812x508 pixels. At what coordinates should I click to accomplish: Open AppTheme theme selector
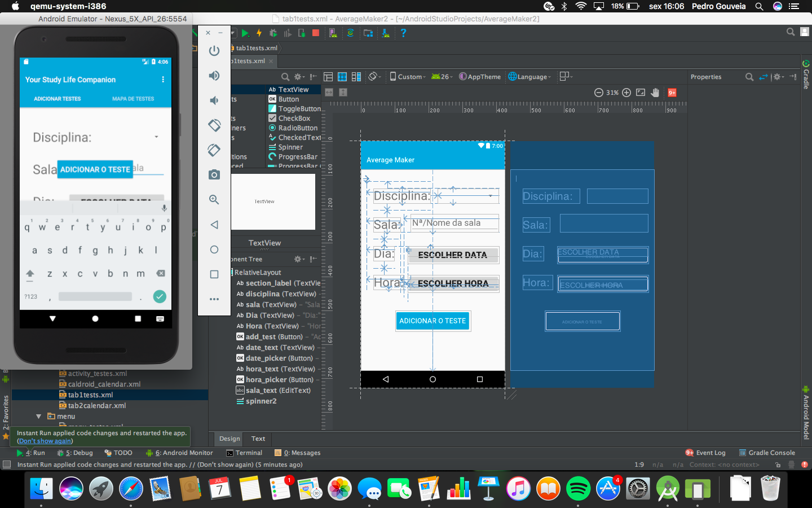[x=480, y=77]
